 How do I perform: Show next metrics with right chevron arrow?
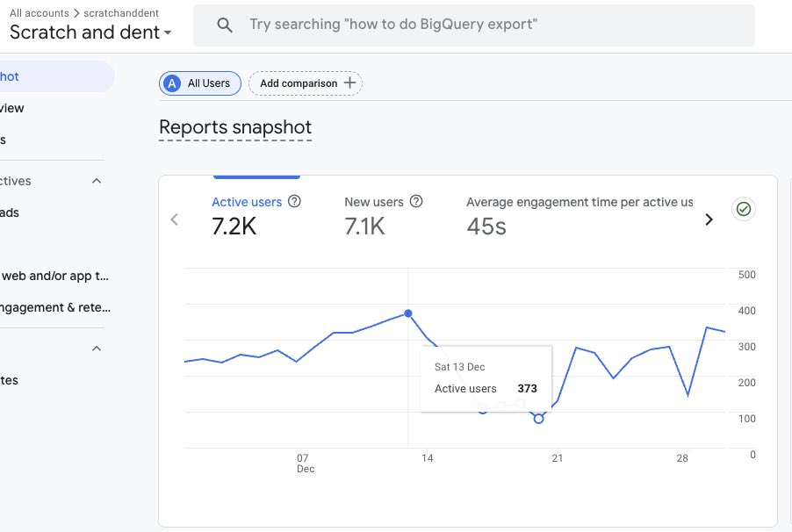(x=709, y=219)
